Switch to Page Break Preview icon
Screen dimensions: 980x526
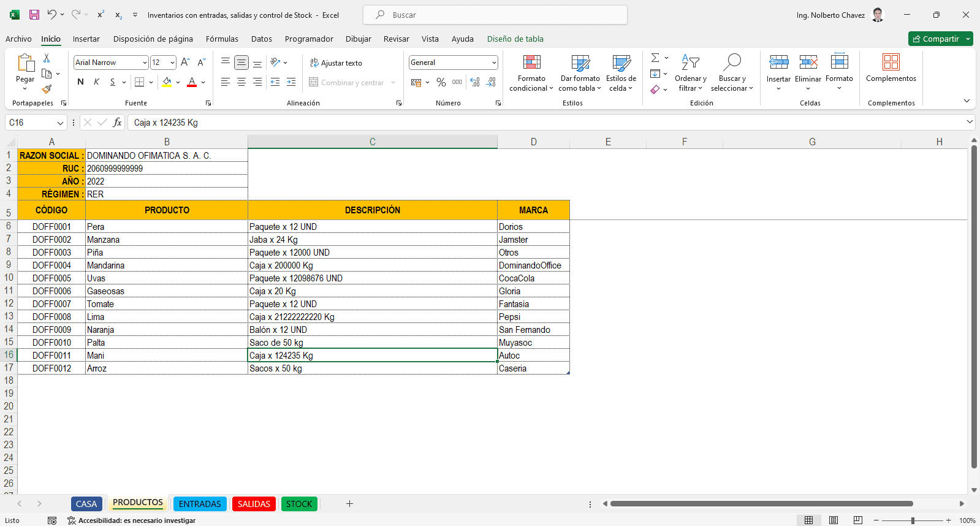coord(858,520)
